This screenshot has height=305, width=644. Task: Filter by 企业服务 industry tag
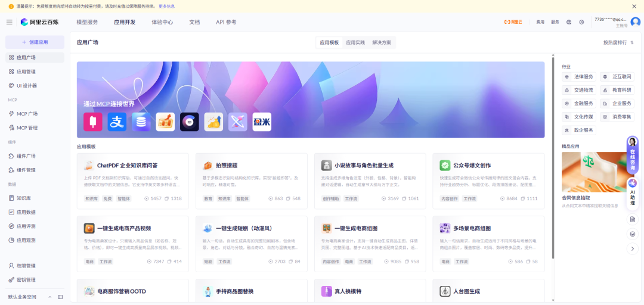pyautogui.click(x=617, y=104)
